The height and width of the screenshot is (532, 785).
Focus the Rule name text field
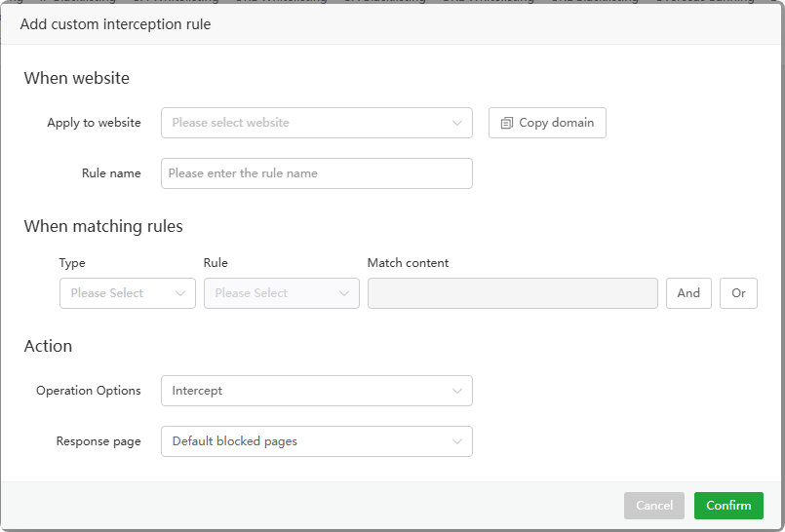click(316, 173)
